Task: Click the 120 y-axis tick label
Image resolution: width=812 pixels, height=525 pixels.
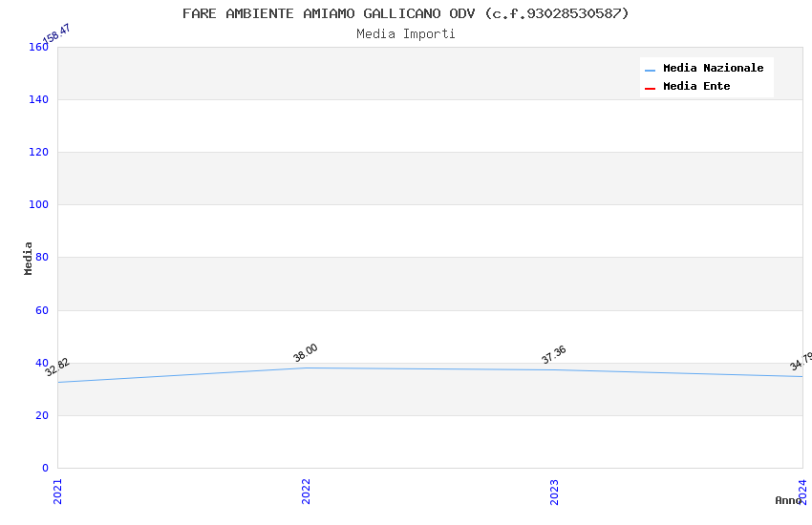Action: (x=38, y=152)
